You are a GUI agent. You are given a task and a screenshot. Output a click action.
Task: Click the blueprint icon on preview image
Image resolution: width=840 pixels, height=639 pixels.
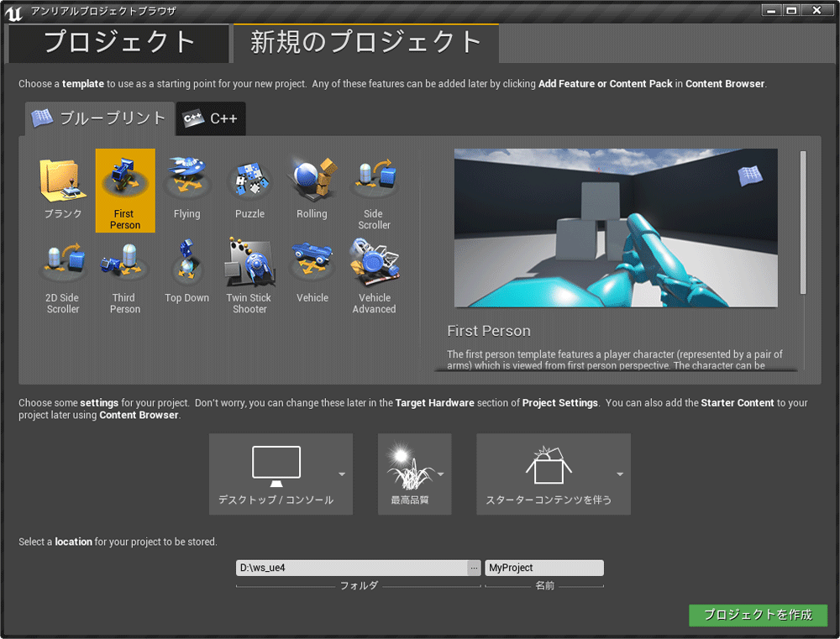click(x=750, y=175)
